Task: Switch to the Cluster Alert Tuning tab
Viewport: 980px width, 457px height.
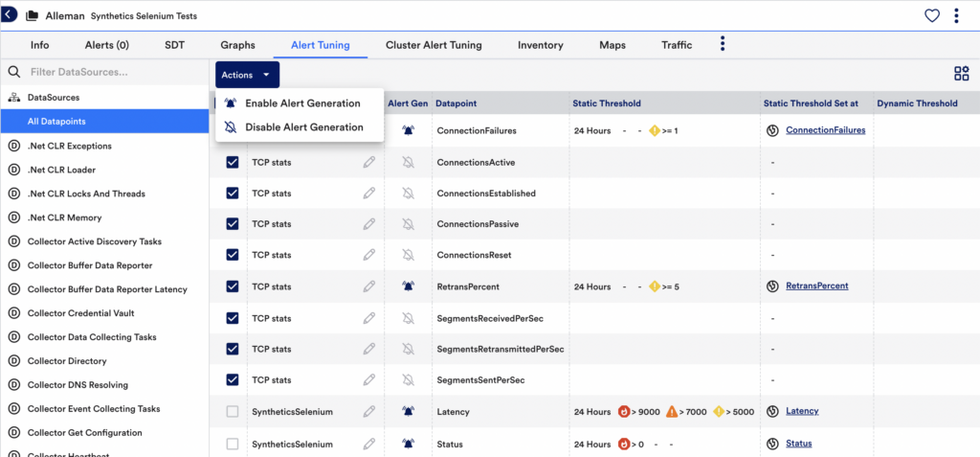Action: point(434,45)
